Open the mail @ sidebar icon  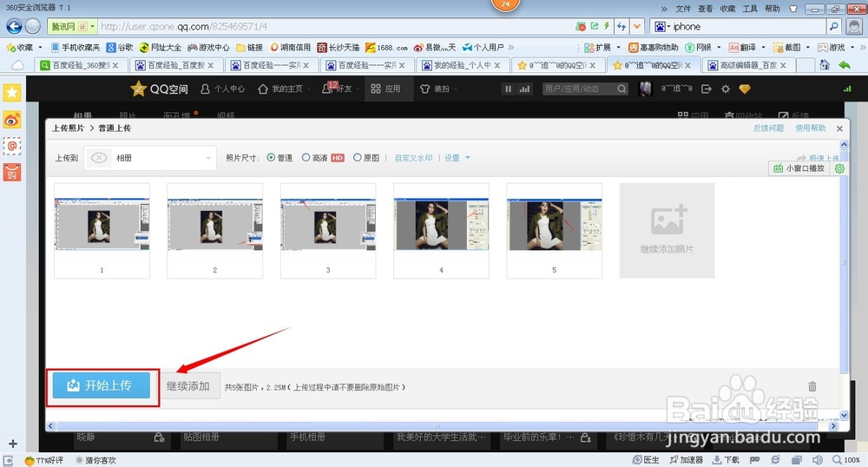tap(11, 146)
